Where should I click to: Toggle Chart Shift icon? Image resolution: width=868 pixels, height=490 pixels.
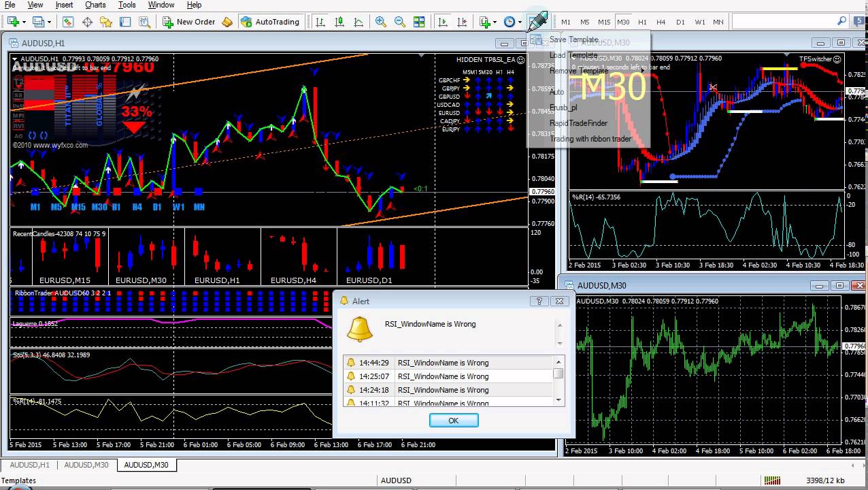coord(462,22)
